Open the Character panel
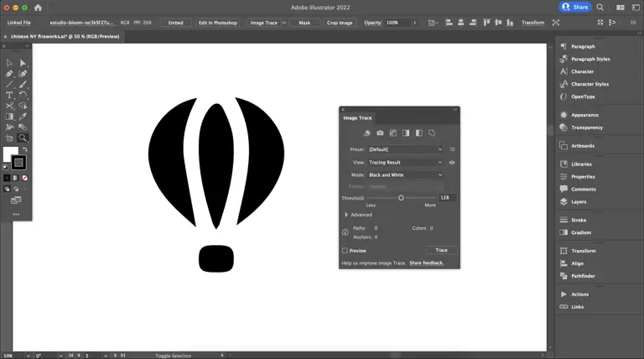The image size is (644, 359). [x=582, y=71]
